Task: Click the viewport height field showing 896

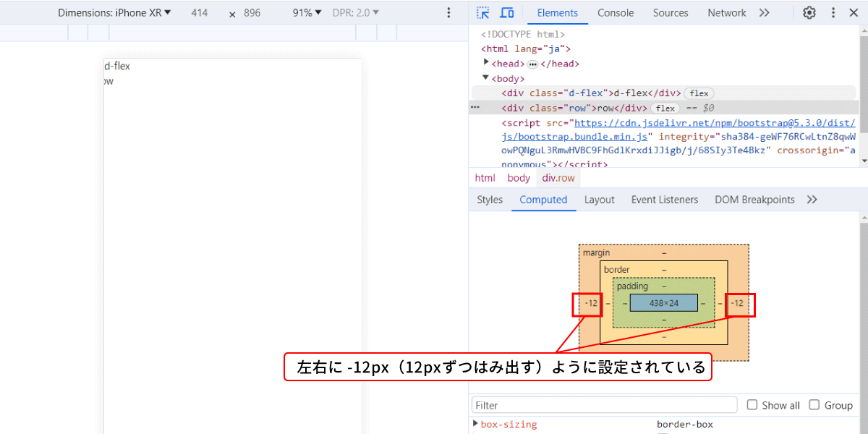Action: pyautogui.click(x=252, y=13)
